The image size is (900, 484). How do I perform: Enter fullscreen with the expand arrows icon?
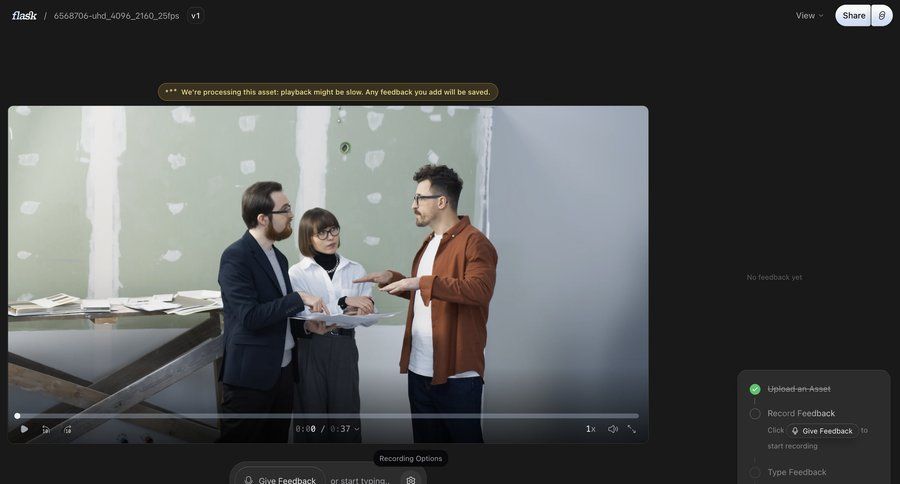(x=631, y=429)
